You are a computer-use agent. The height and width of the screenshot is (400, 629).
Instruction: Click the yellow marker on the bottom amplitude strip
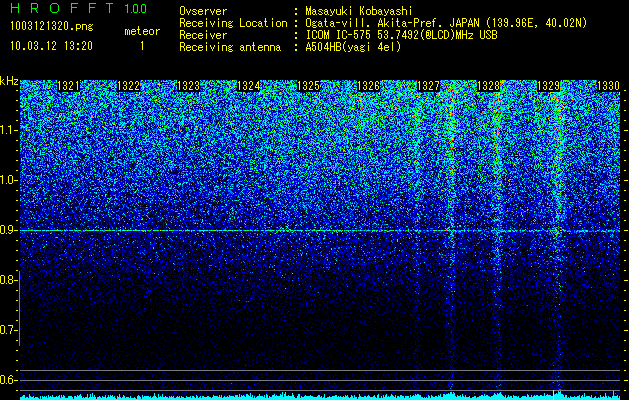[554, 394]
